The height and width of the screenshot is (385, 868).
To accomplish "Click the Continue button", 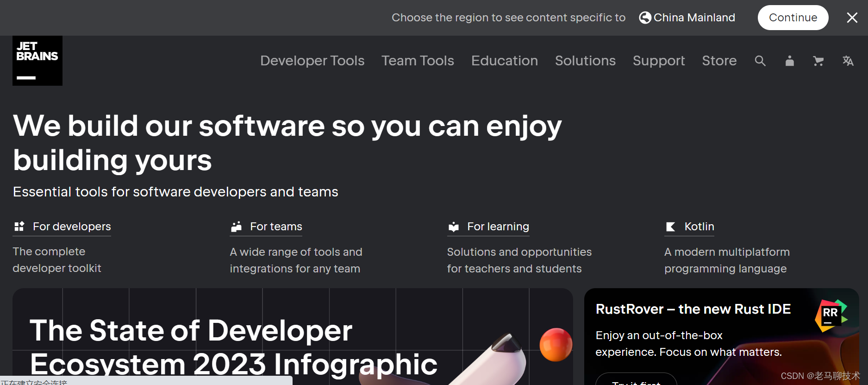I will click(793, 18).
